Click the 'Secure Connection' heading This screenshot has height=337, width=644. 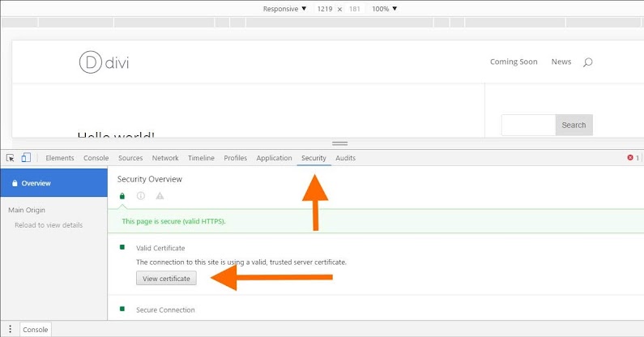[165, 310]
